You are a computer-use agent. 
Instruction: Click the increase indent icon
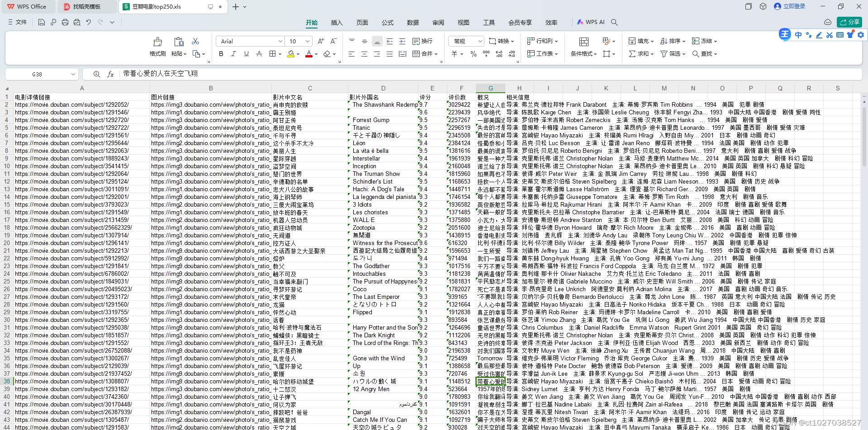click(x=402, y=41)
